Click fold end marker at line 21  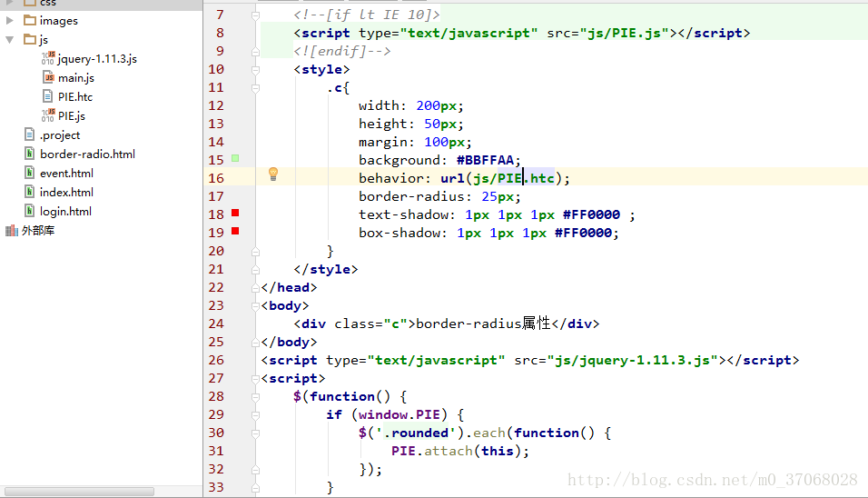pos(255,270)
